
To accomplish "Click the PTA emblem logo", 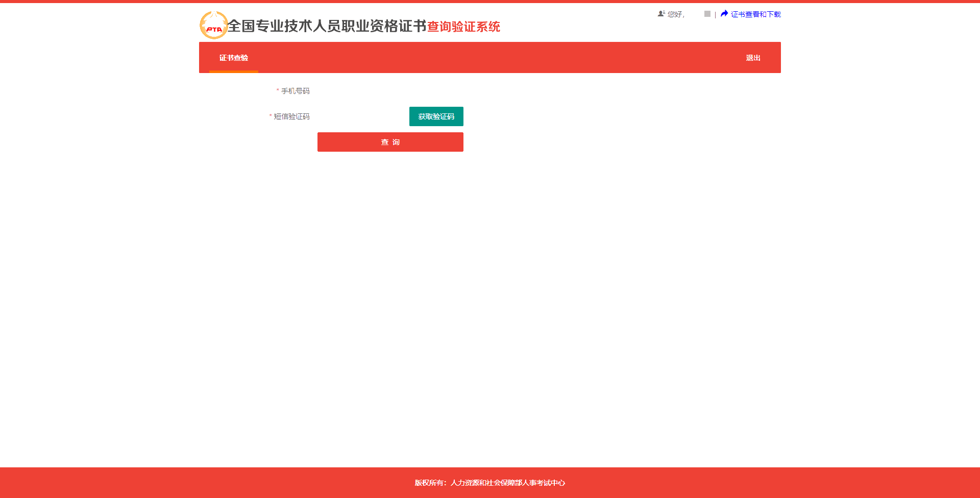I will (x=213, y=26).
